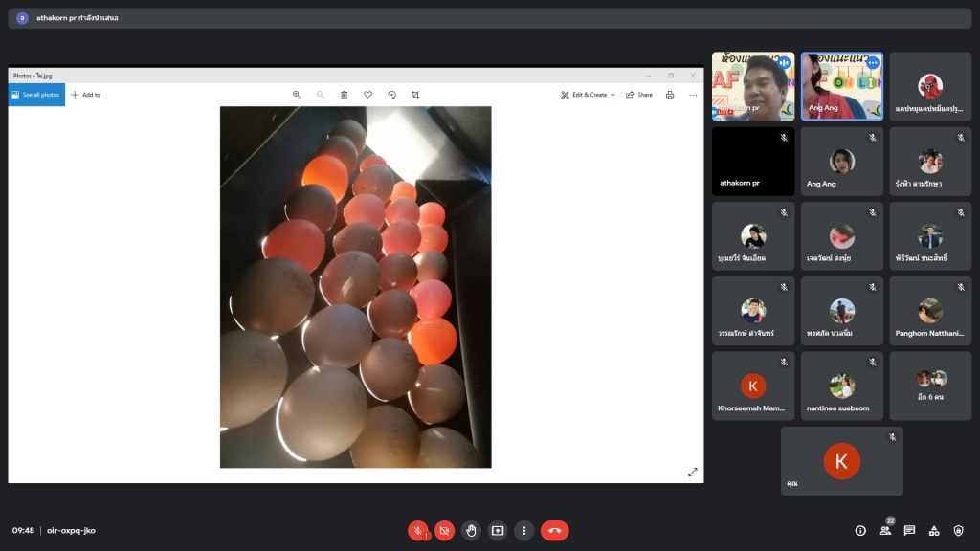Open the 'อีก 6 คน' more participants tile

pos(930,386)
